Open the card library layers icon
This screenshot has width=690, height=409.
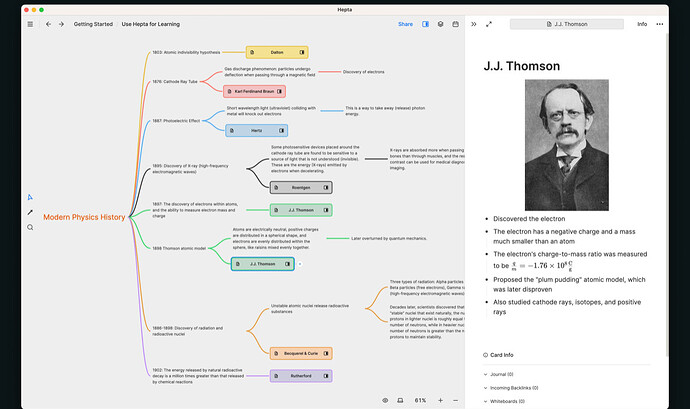pos(440,24)
